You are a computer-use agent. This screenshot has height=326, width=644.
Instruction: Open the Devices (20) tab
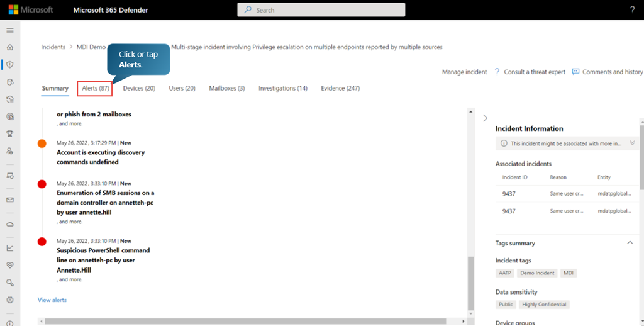139,88
